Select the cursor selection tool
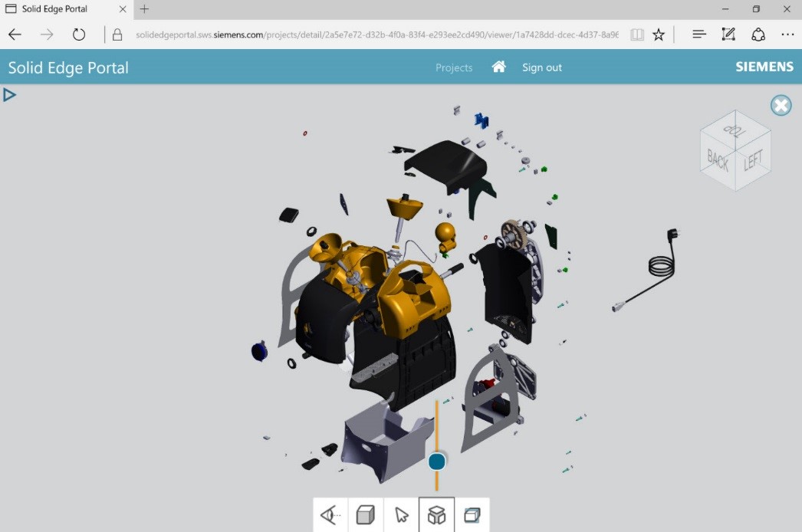Viewport: 802px width, 532px height. coord(402,514)
